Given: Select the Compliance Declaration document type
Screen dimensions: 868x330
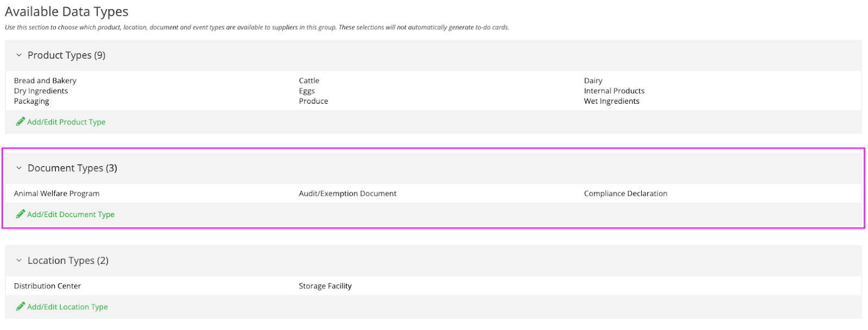Looking at the screenshot, I should click(x=626, y=194).
